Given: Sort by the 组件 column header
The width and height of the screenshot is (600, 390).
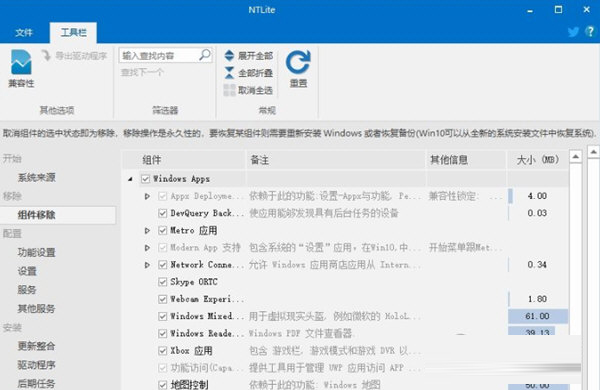Looking at the screenshot, I should (184, 160).
